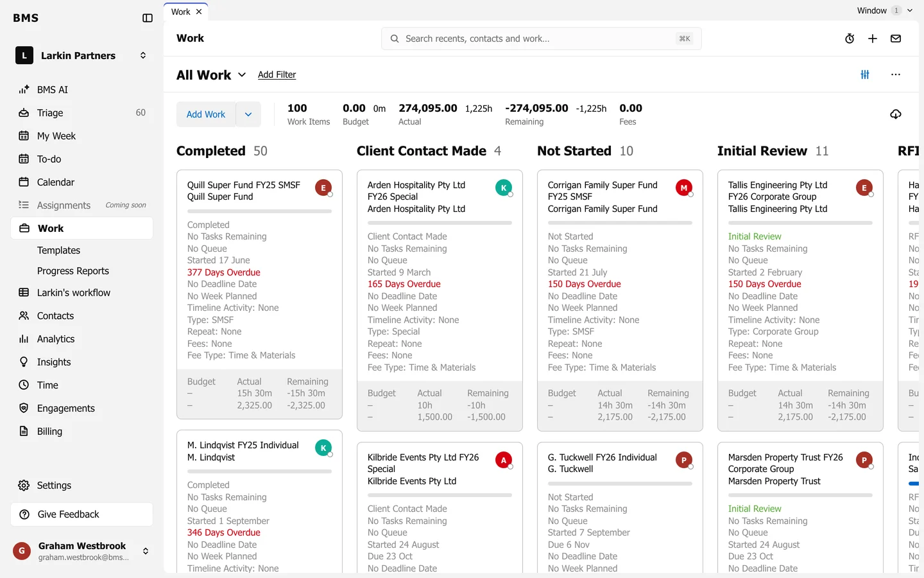Open the timer icon in header
This screenshot has width=924, height=578.
coord(850,39)
